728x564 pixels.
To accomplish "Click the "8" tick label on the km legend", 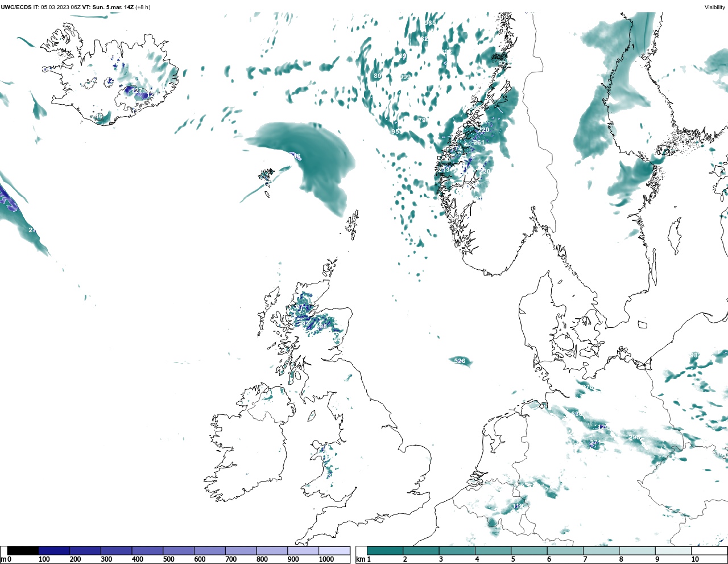I will [621, 559].
